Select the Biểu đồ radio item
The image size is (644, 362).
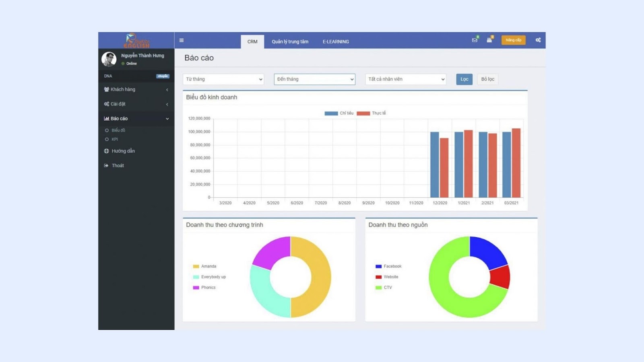[107, 130]
